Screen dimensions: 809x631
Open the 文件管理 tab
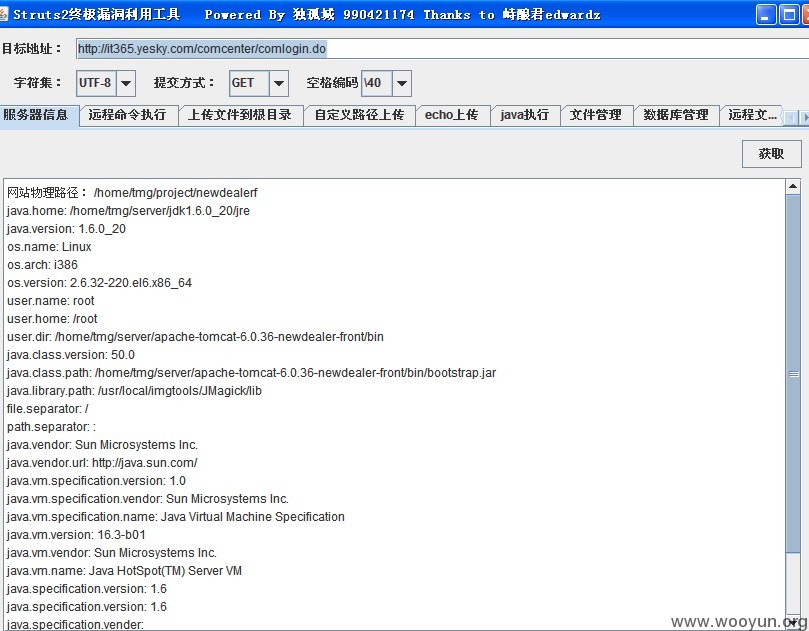(596, 115)
